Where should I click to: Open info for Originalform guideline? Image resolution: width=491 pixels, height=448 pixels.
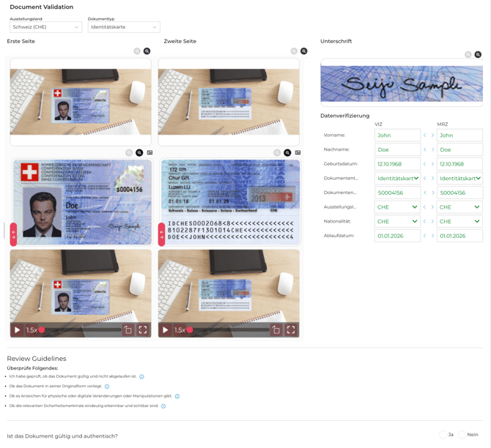(x=107, y=387)
